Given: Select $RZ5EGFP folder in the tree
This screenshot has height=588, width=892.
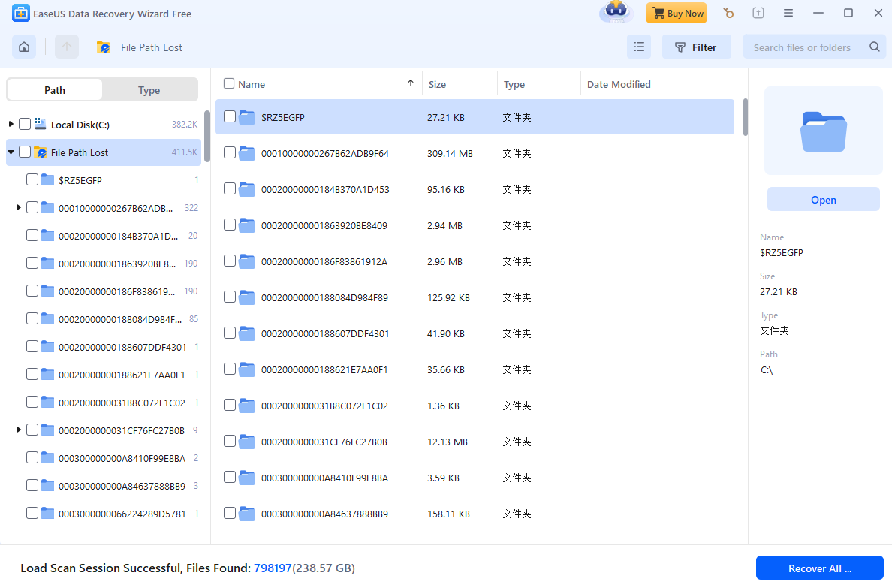Looking at the screenshot, I should [80, 180].
